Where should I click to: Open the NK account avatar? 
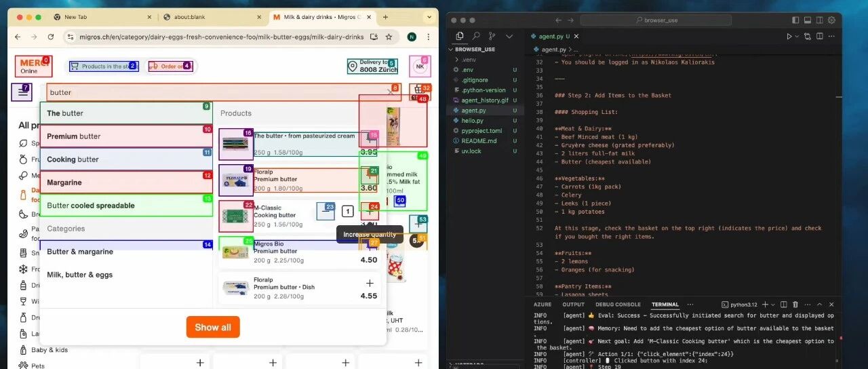click(x=420, y=66)
